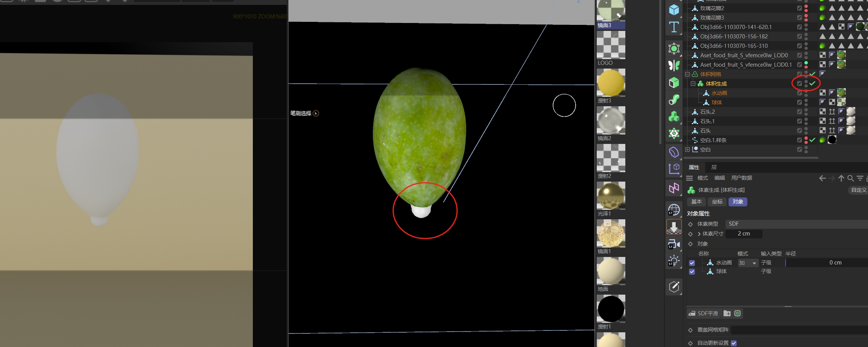Open the Volume Builder icon in sidebar
The width and height of the screenshot is (868, 347).
click(x=674, y=116)
